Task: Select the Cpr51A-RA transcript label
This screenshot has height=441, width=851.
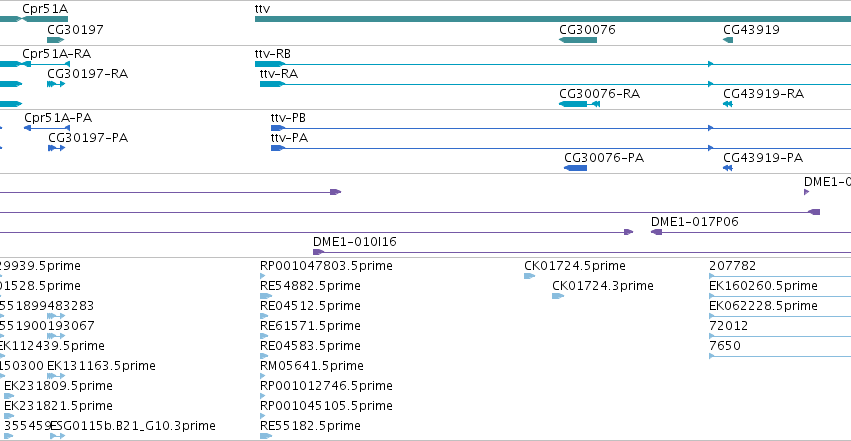Action: pyautogui.click(x=56, y=53)
